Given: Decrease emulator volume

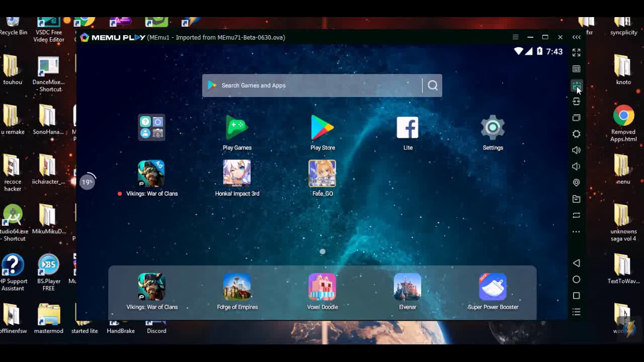Looking at the screenshot, I should click(577, 166).
